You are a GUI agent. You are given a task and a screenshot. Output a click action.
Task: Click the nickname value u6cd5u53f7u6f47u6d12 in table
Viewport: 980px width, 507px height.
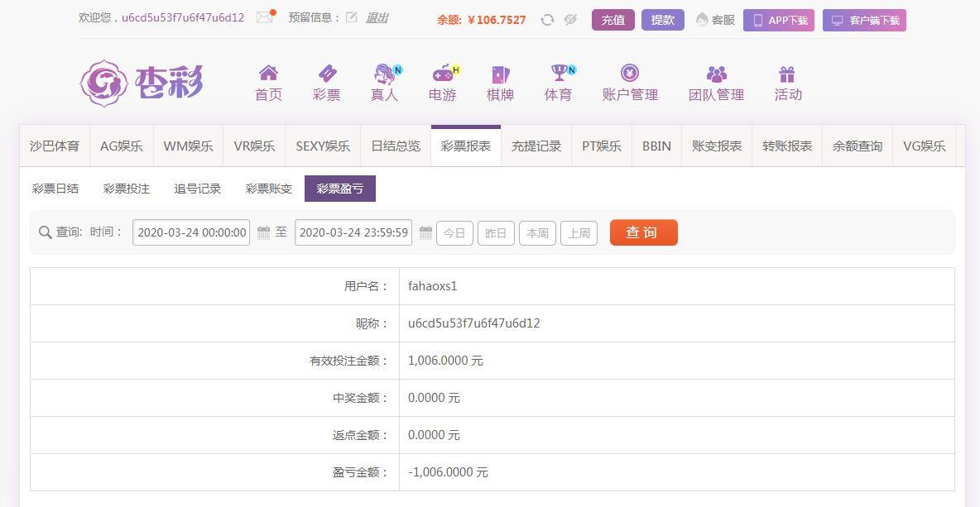tap(473, 323)
